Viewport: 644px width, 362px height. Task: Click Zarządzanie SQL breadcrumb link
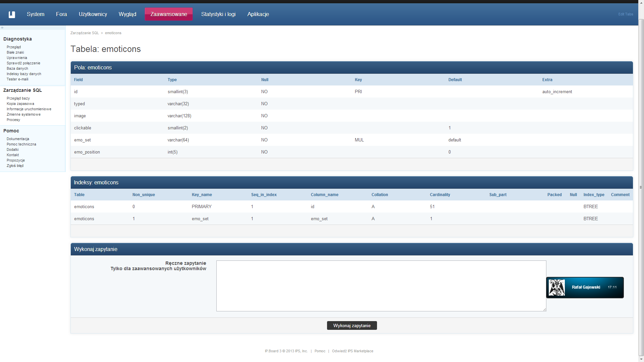(85, 33)
